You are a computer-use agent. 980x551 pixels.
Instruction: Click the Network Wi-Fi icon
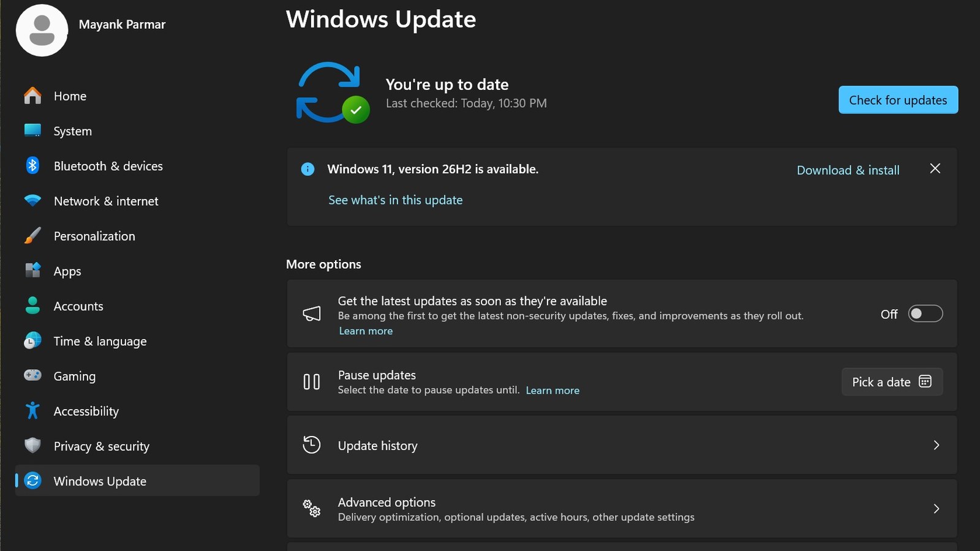coord(32,200)
